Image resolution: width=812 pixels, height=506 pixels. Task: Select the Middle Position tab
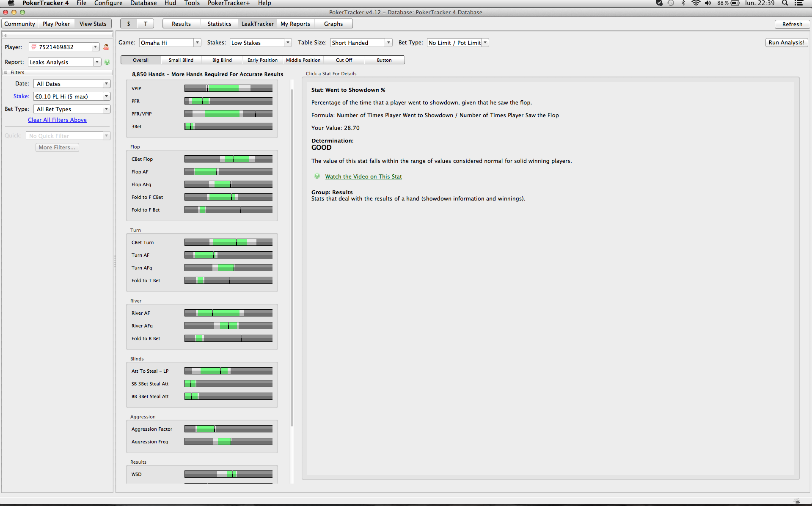[x=303, y=60]
